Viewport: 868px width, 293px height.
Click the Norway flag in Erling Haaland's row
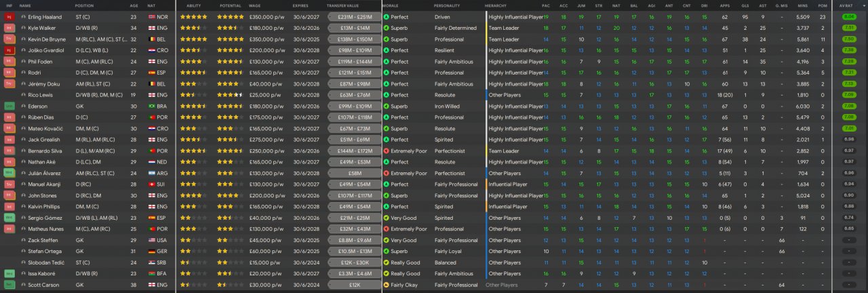[x=151, y=16]
